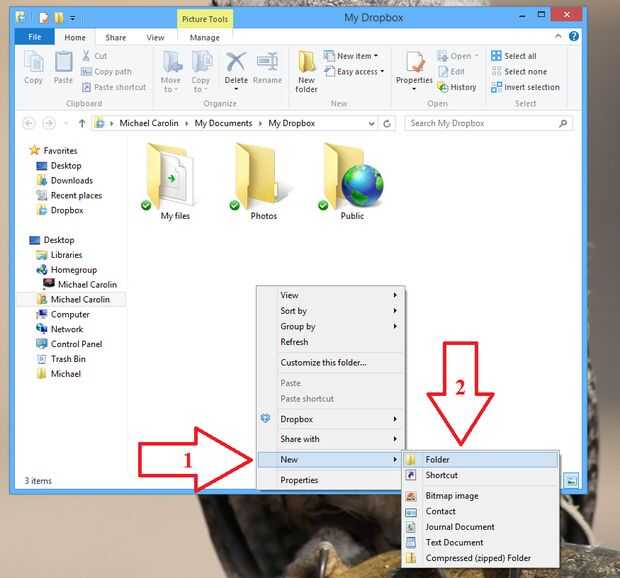Select the My files folder

171,182
